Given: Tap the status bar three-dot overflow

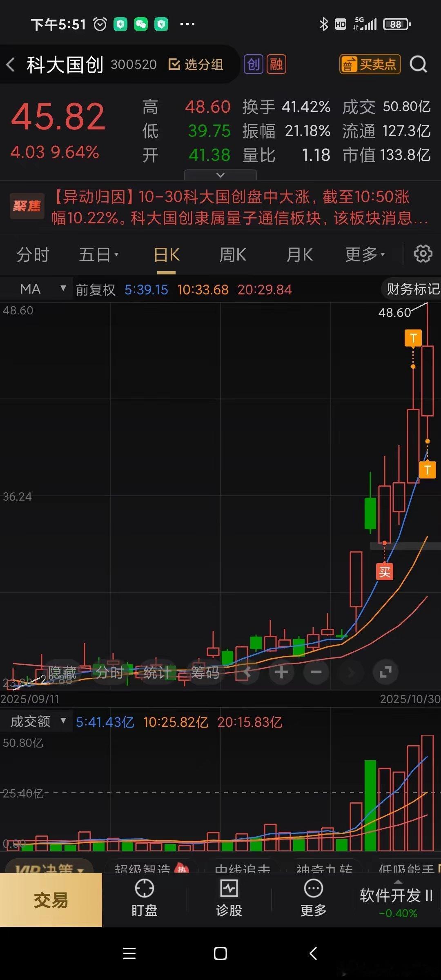Looking at the screenshot, I should point(187,24).
